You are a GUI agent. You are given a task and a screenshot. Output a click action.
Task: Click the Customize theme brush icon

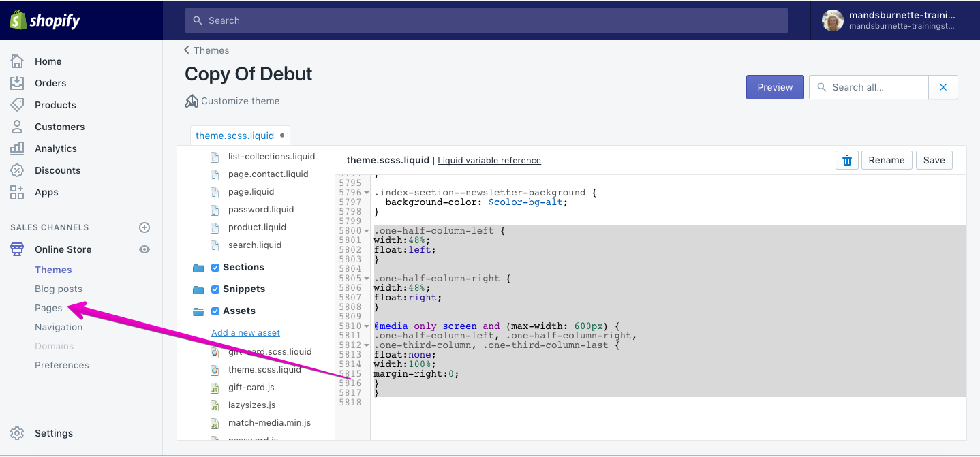[x=192, y=101]
